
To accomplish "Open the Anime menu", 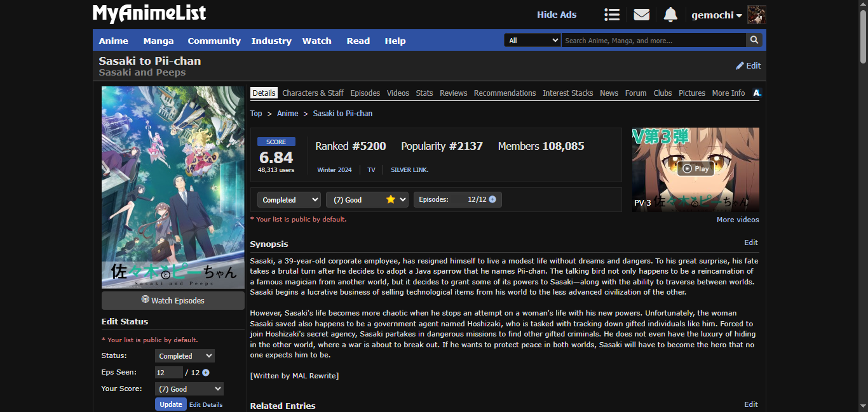I will (114, 41).
